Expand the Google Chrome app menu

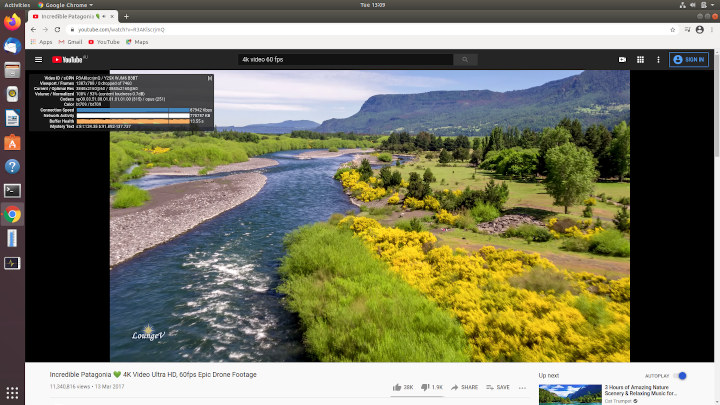pos(65,5)
